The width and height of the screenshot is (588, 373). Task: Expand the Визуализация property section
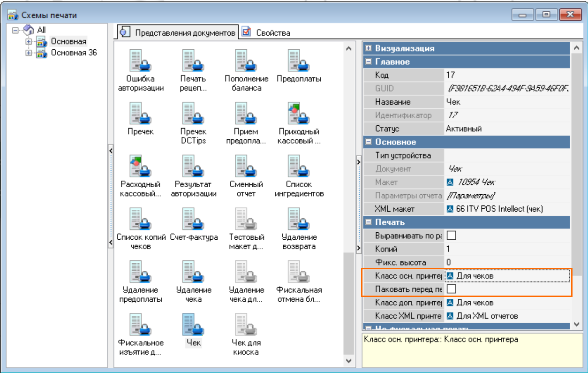click(x=369, y=48)
